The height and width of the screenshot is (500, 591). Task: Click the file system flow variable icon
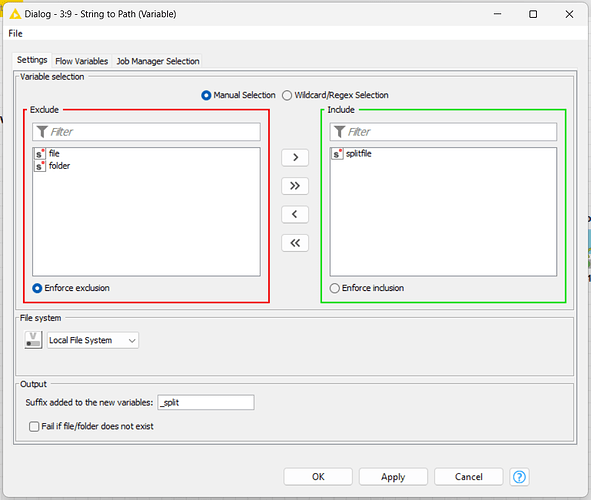pos(33,340)
